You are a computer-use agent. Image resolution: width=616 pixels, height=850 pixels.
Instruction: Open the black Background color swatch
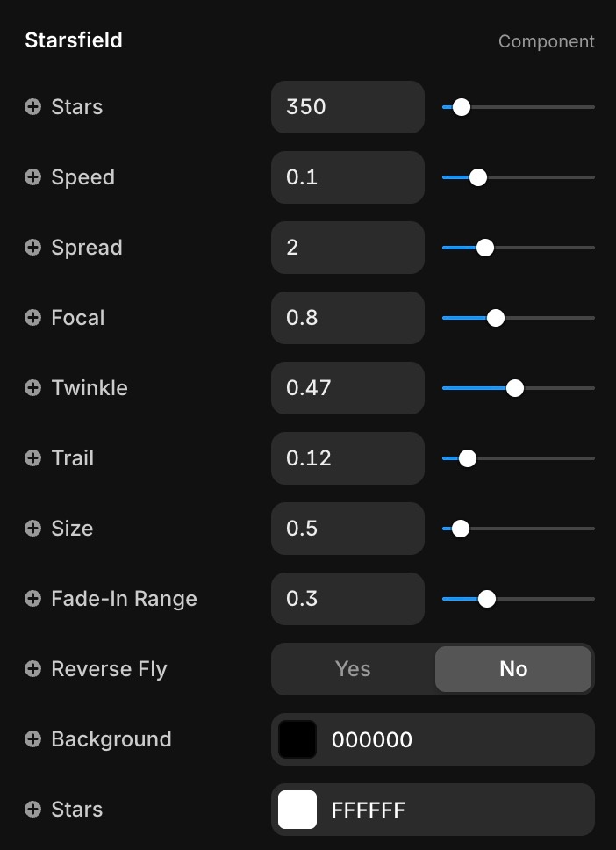pyautogui.click(x=297, y=739)
